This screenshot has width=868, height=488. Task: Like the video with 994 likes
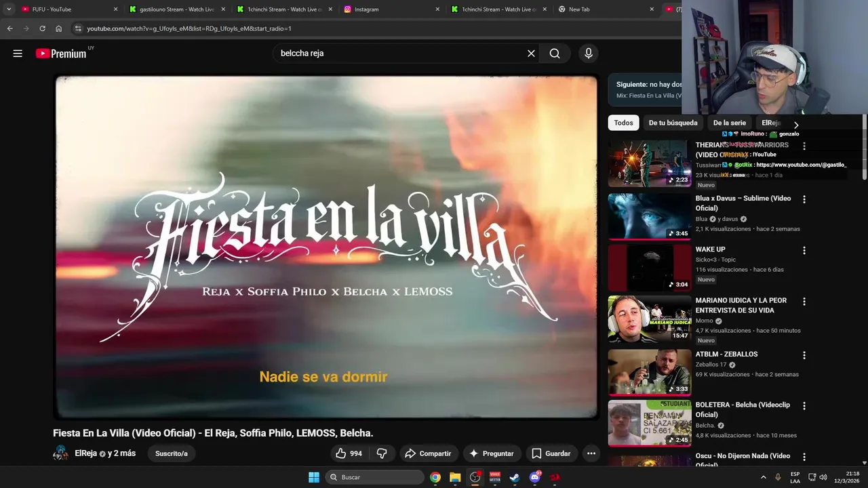coord(349,453)
